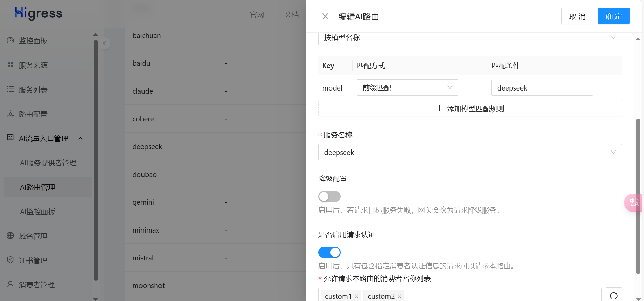Expand the 按模型名称 dropdown
The width and height of the screenshot is (644, 301).
[x=470, y=38]
